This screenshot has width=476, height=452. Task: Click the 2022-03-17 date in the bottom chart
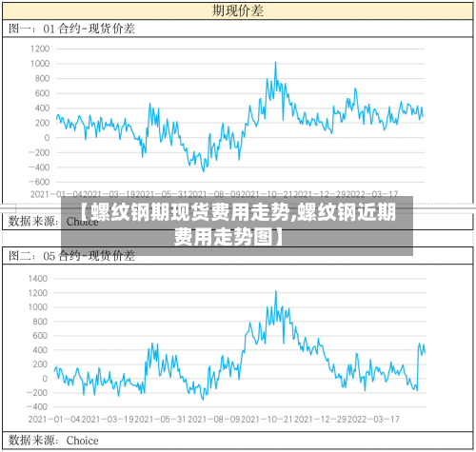[x=373, y=420]
